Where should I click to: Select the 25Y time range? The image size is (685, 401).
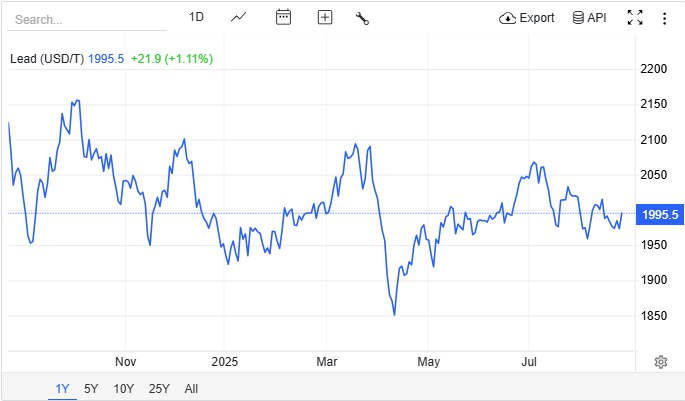tap(158, 389)
